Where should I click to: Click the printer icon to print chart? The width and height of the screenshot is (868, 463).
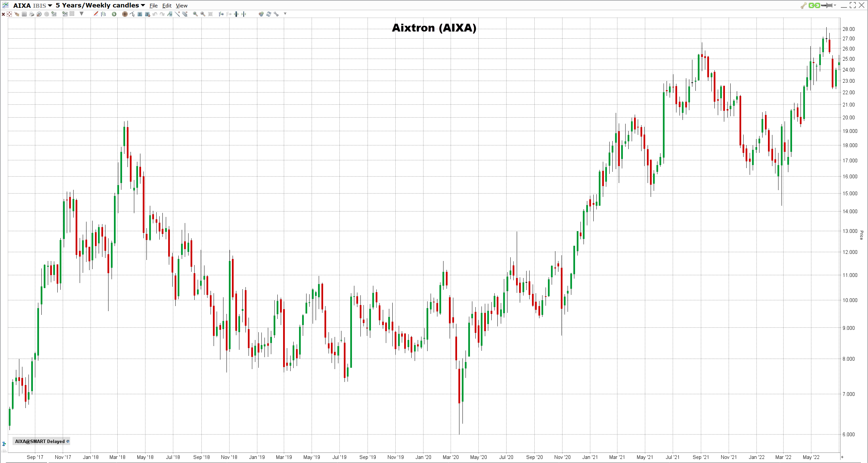[32, 14]
